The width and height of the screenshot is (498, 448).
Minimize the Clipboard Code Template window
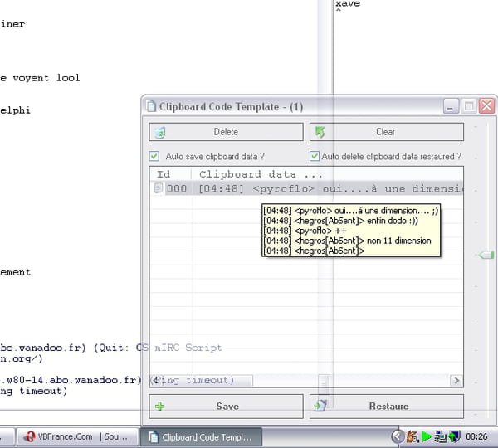(x=451, y=106)
